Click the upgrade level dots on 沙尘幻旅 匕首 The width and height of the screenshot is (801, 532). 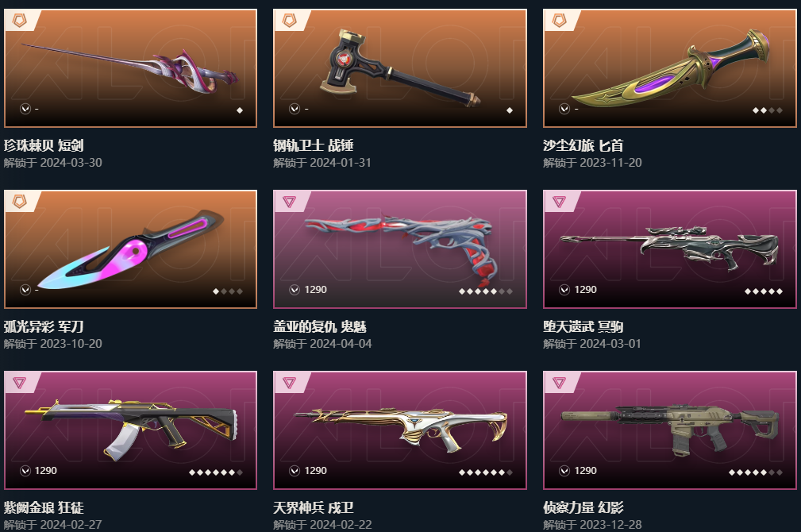pyautogui.click(x=768, y=110)
